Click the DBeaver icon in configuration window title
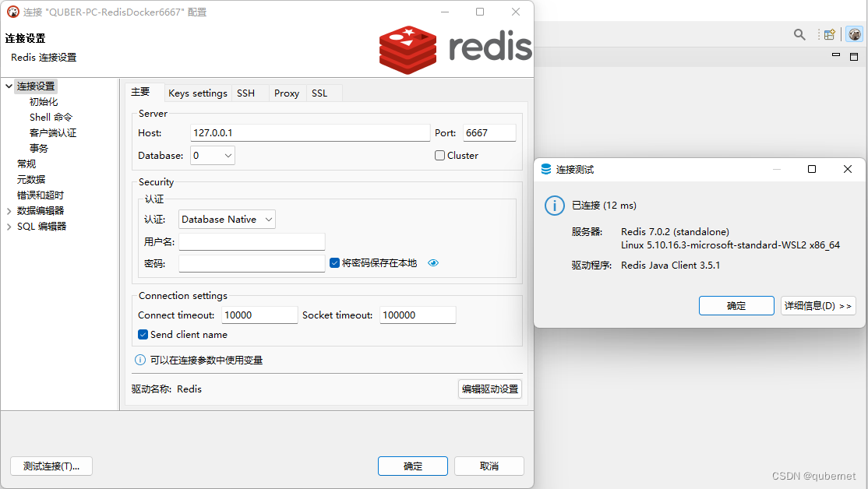The width and height of the screenshot is (868, 489). click(12, 12)
